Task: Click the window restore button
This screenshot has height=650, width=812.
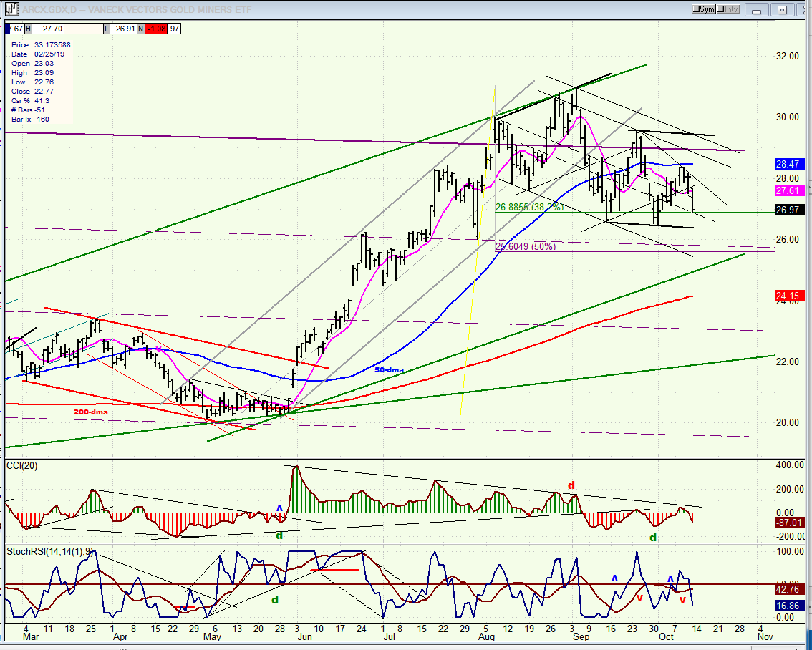Action: (782, 10)
